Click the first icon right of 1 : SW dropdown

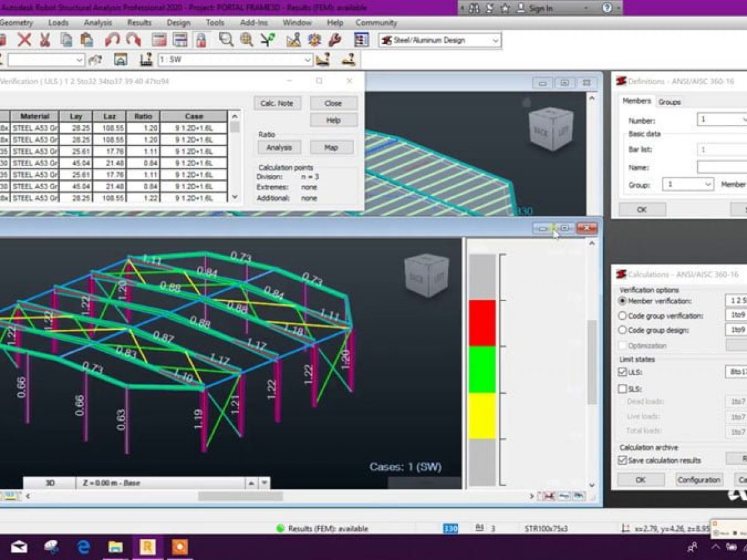tap(323, 60)
